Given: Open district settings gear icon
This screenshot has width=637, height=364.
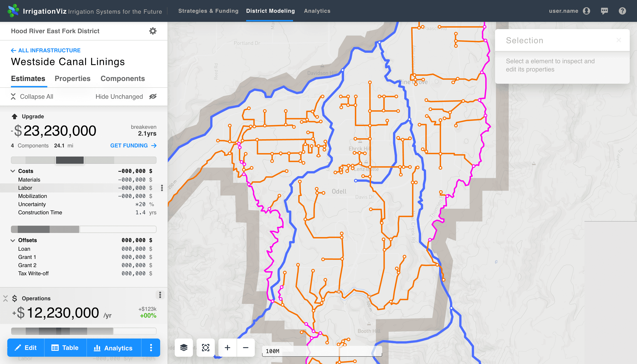Looking at the screenshot, I should pyautogui.click(x=153, y=31).
